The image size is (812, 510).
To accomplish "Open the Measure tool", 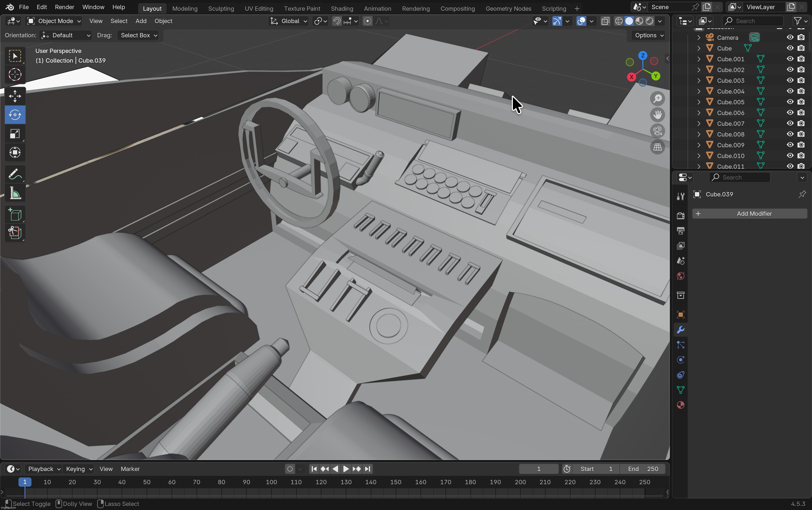I will 15,193.
